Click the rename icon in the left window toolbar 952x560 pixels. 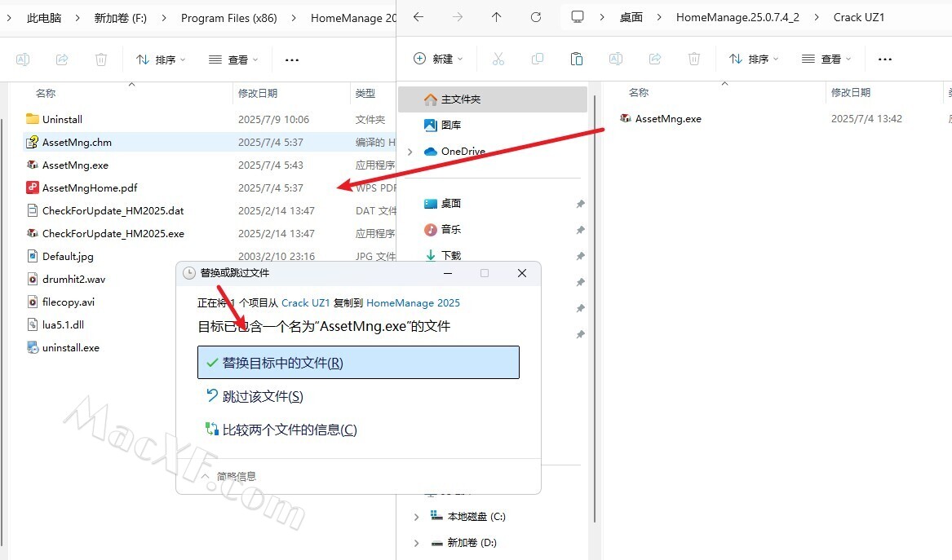point(23,60)
